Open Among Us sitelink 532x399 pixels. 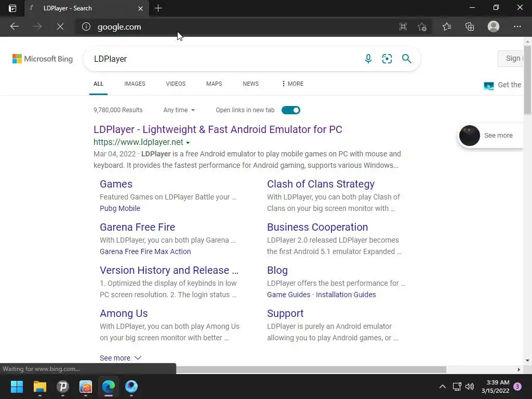coord(124,313)
